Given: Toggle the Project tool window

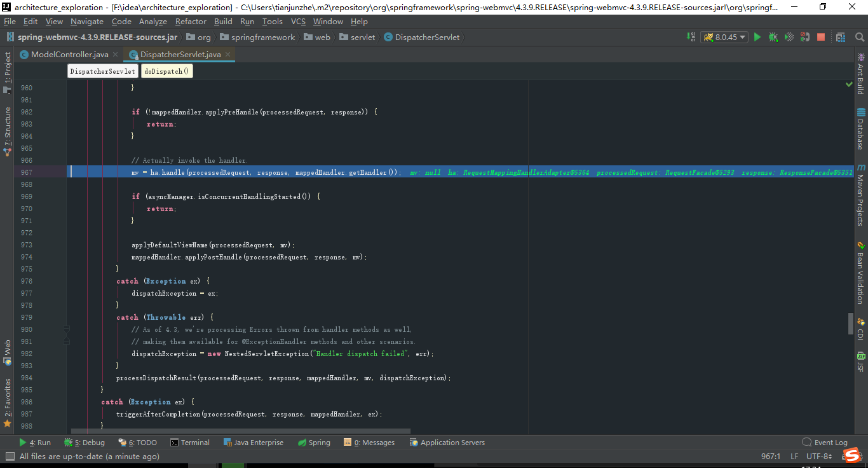Looking at the screenshot, I should [8, 70].
